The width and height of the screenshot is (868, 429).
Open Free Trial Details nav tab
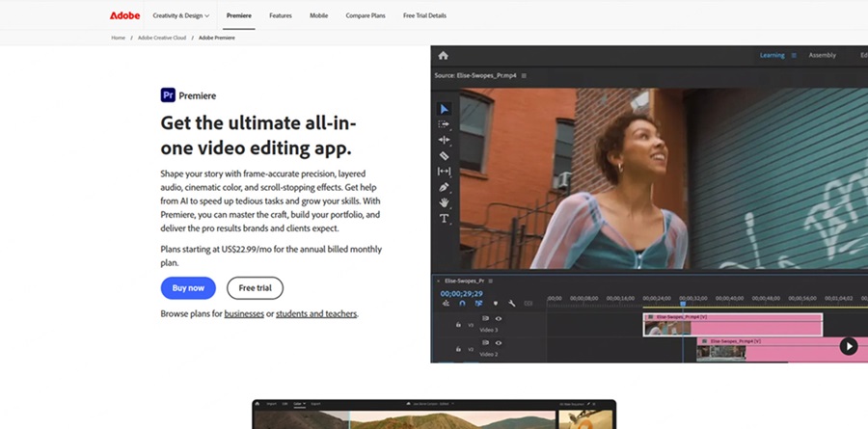point(424,15)
